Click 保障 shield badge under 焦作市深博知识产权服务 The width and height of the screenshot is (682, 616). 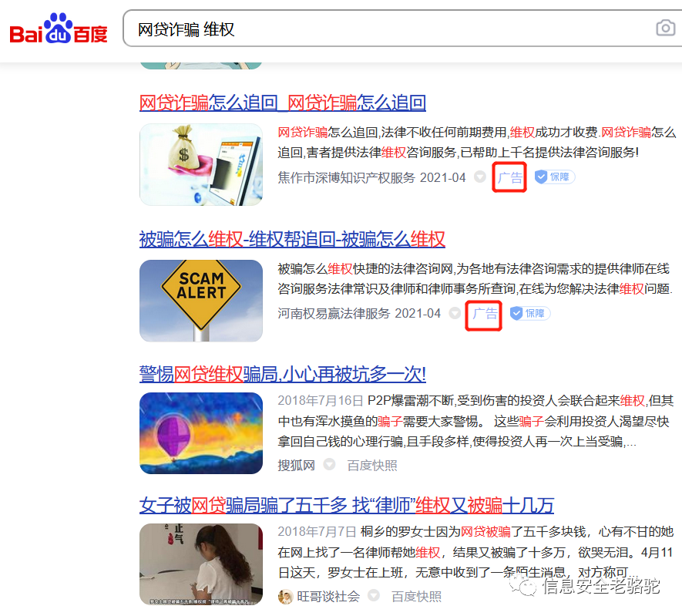[x=555, y=177]
